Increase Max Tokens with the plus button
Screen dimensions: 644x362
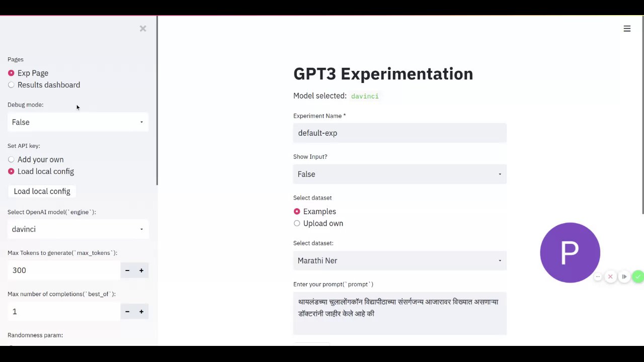click(x=141, y=270)
